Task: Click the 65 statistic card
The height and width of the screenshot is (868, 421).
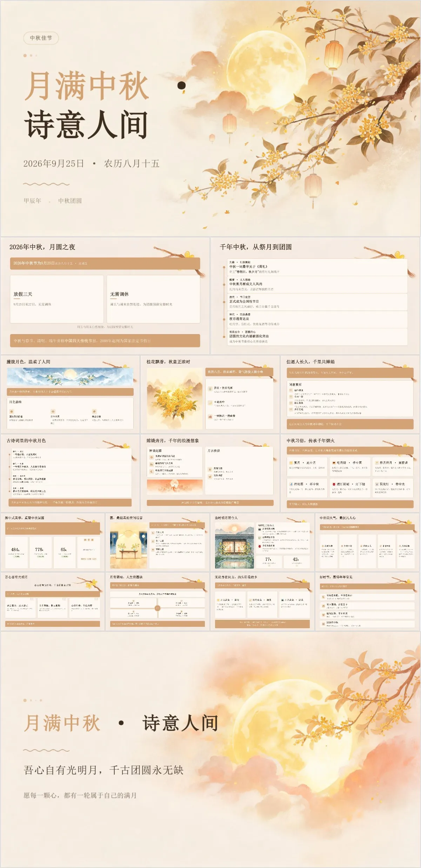Action: coord(65,552)
